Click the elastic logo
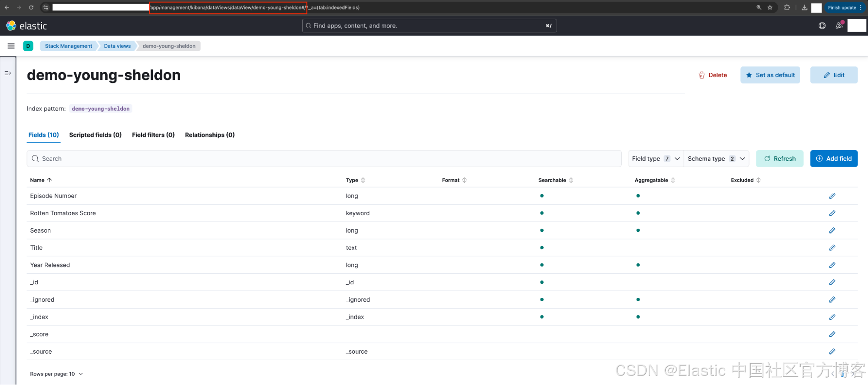868x385 pixels. (x=26, y=26)
